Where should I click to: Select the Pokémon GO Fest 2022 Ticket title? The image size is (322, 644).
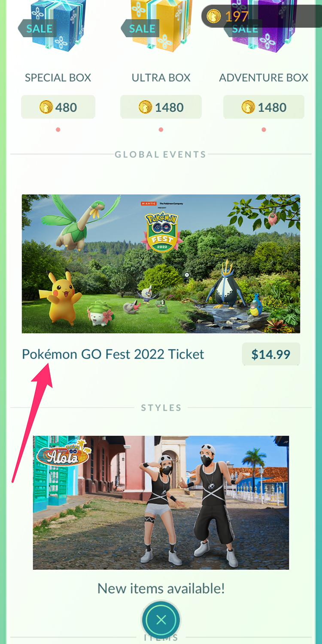tap(113, 354)
